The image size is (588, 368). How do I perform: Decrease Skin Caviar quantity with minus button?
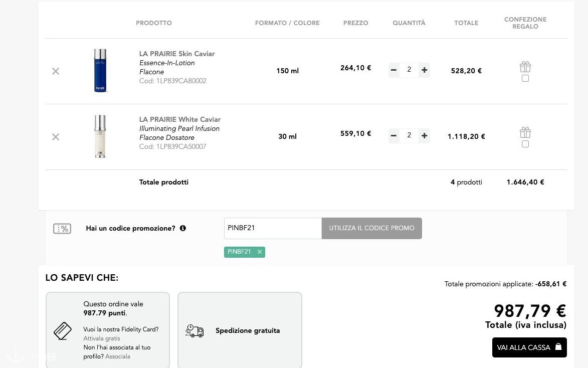[x=394, y=70]
